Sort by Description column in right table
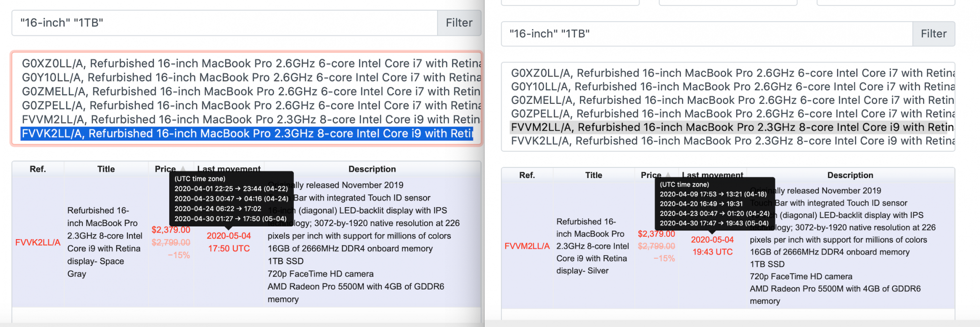This screenshot has height=327, width=980. [850, 175]
